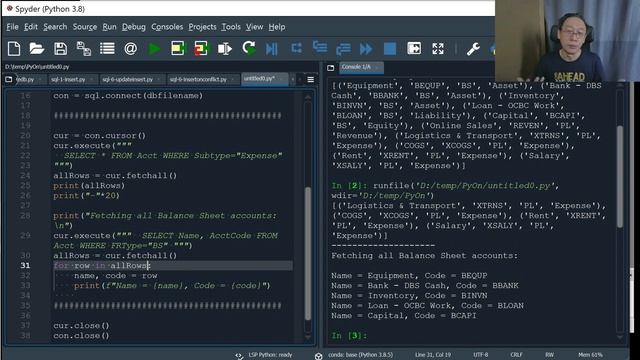The height and width of the screenshot is (360, 640).
Task: Click the 'Mem 61%' status entry
Action: coord(590,355)
